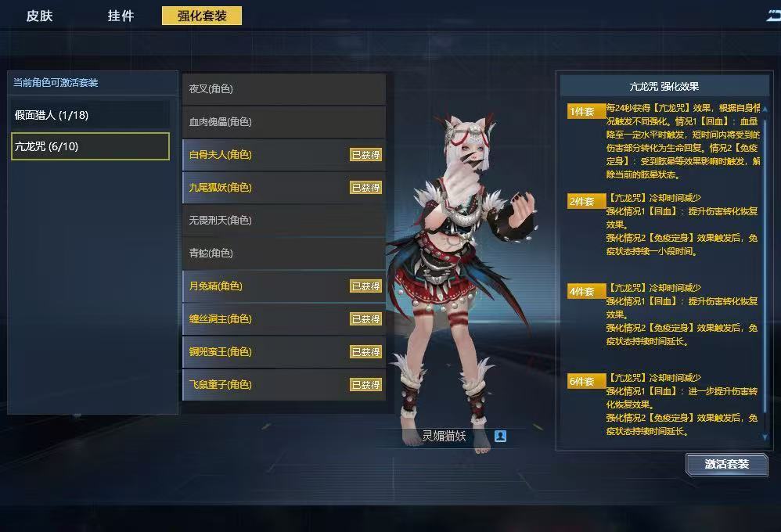Click the 已获得 badge on 九尾狐妖
The height and width of the screenshot is (532, 781).
[365, 188]
